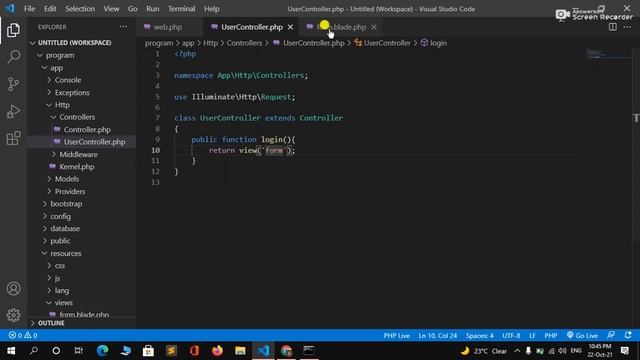This screenshot has width=640, height=360.
Task: Open the Selection menu
Action: [80, 9]
